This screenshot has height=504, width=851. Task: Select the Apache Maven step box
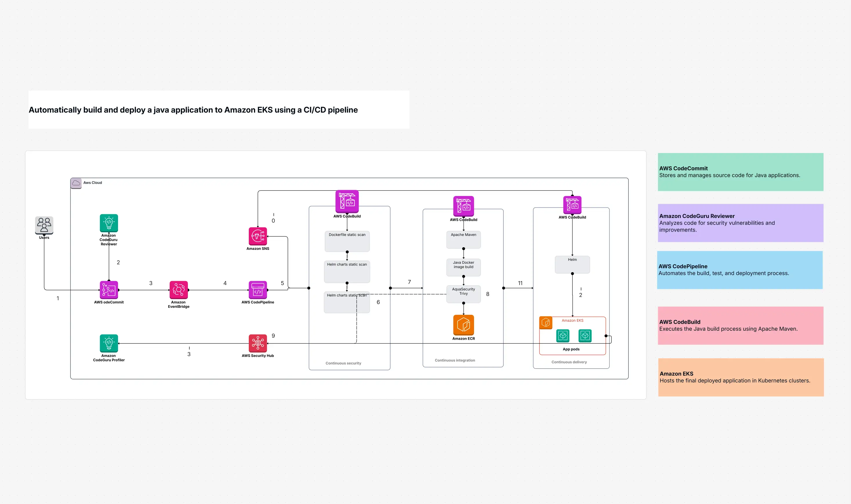[463, 239]
